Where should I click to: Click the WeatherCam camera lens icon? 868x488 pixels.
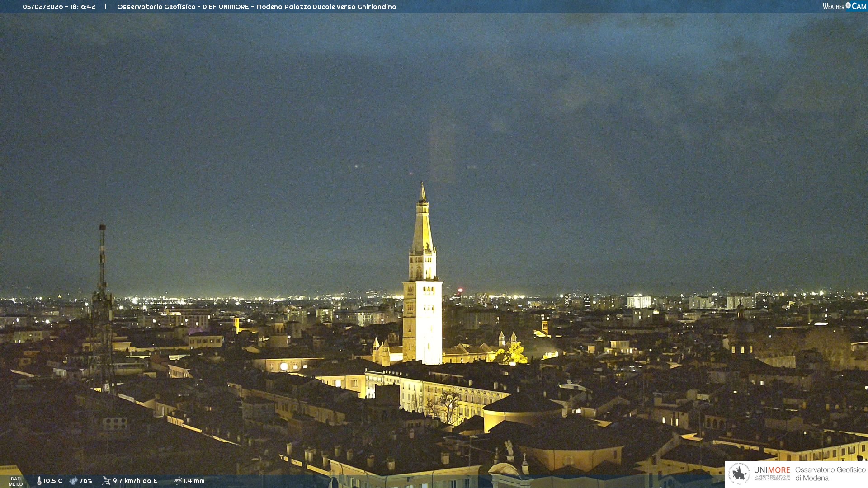[848, 5]
